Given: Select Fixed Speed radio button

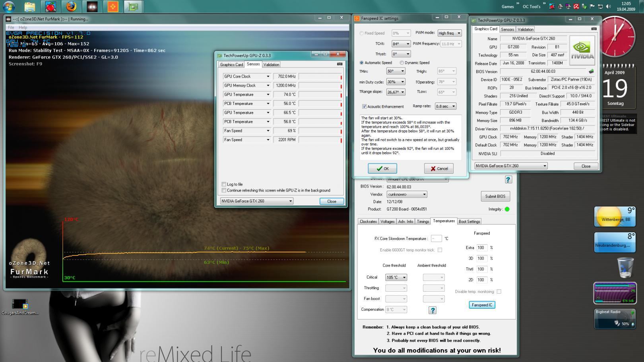Looking at the screenshot, I should (362, 33).
